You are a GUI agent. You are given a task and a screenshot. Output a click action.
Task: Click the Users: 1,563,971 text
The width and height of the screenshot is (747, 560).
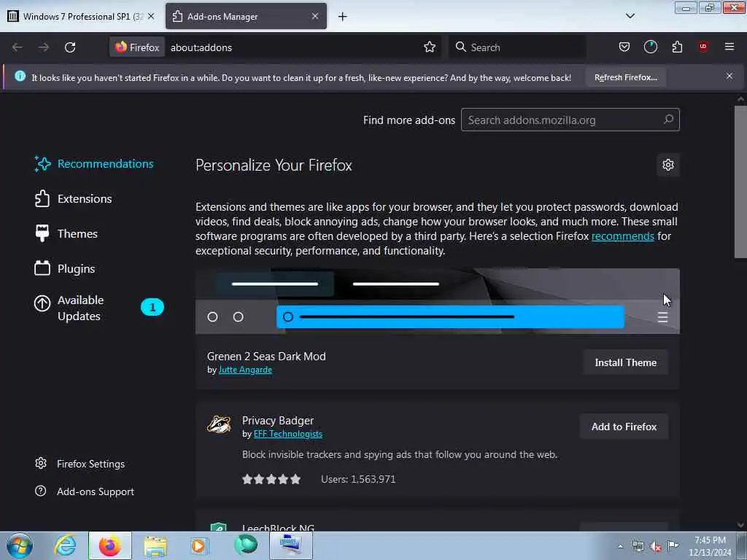pos(358,479)
